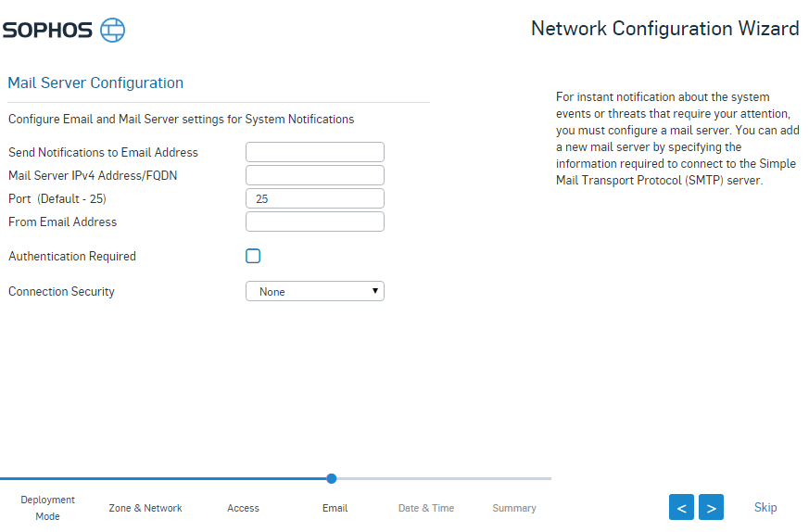Open the Access wizard step
This screenshot has width=809, height=532.
pos(244,508)
